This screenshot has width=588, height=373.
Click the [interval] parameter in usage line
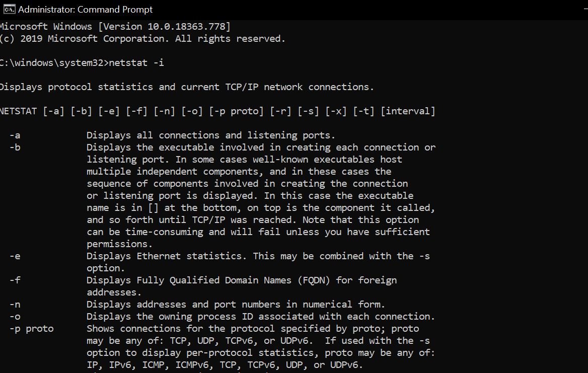point(409,111)
